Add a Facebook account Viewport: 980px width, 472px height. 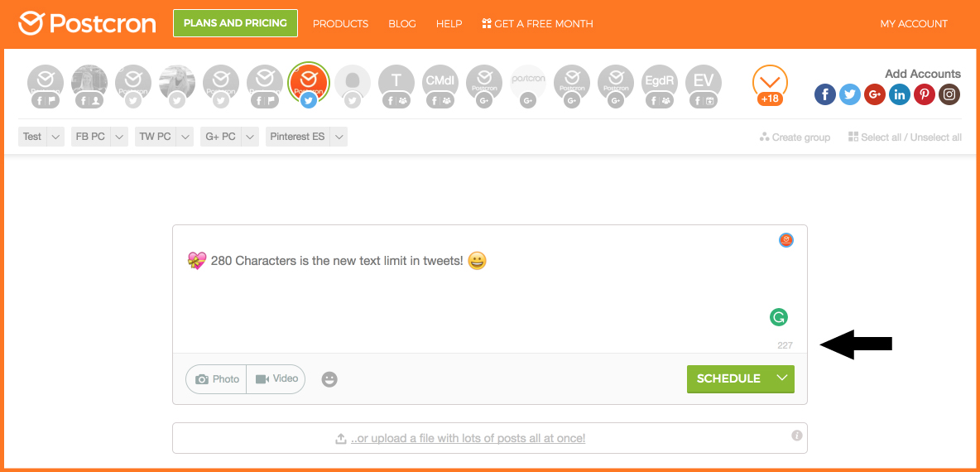(x=825, y=95)
